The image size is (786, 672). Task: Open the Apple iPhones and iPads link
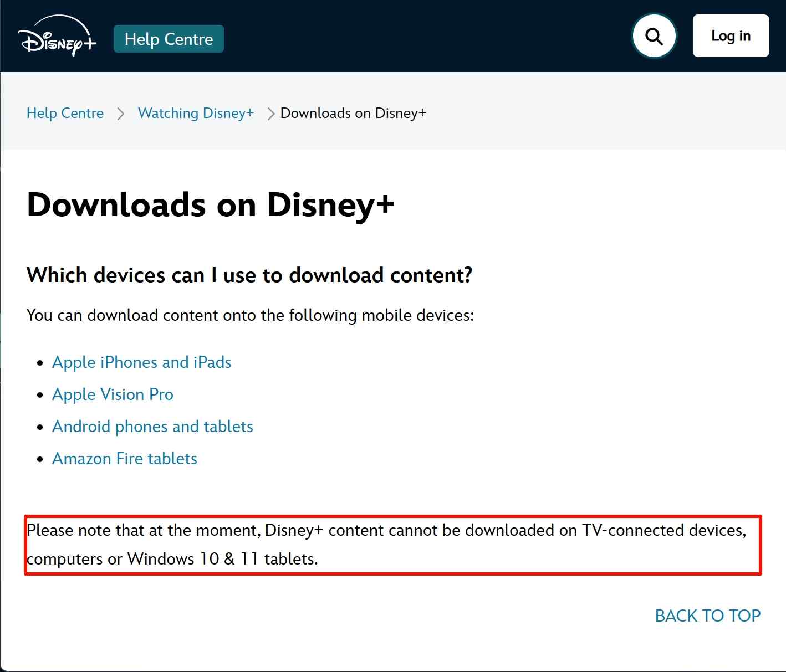click(141, 362)
